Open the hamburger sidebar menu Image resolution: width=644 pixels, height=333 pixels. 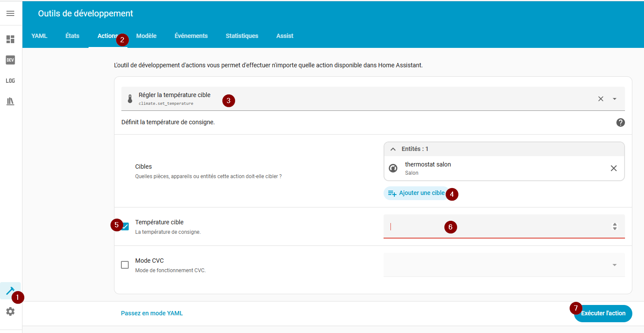(x=10, y=13)
